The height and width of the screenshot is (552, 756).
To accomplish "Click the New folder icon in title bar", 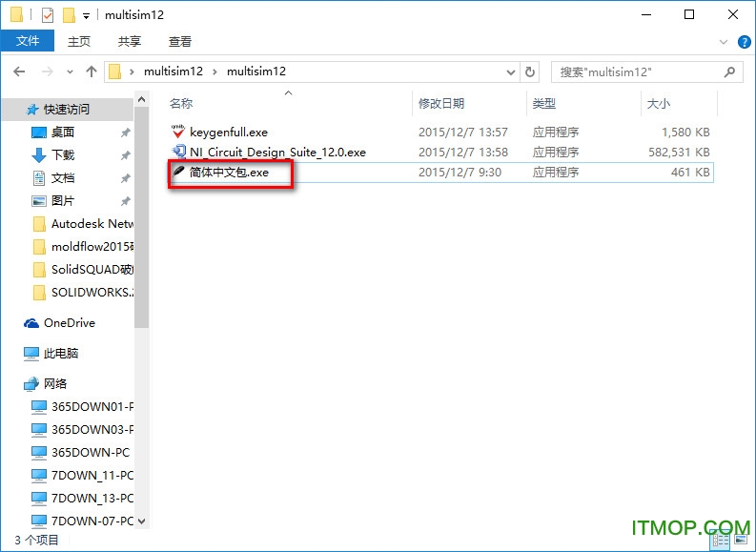I will pos(69,15).
